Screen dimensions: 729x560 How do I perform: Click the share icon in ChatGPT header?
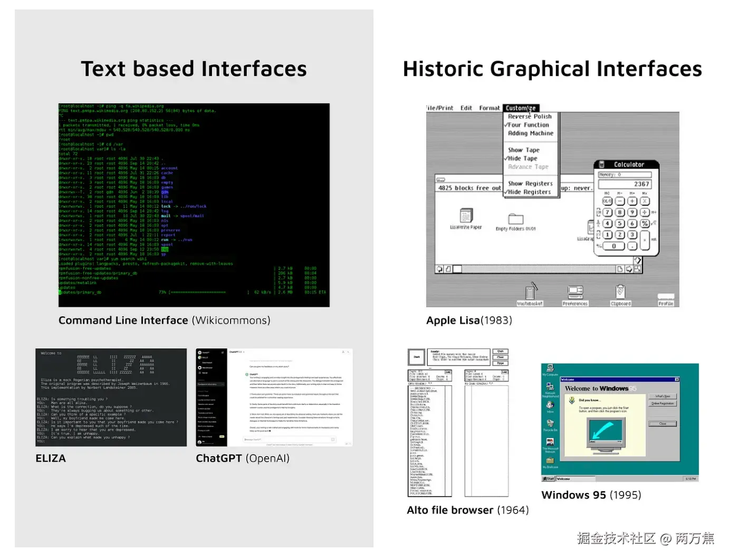click(343, 352)
